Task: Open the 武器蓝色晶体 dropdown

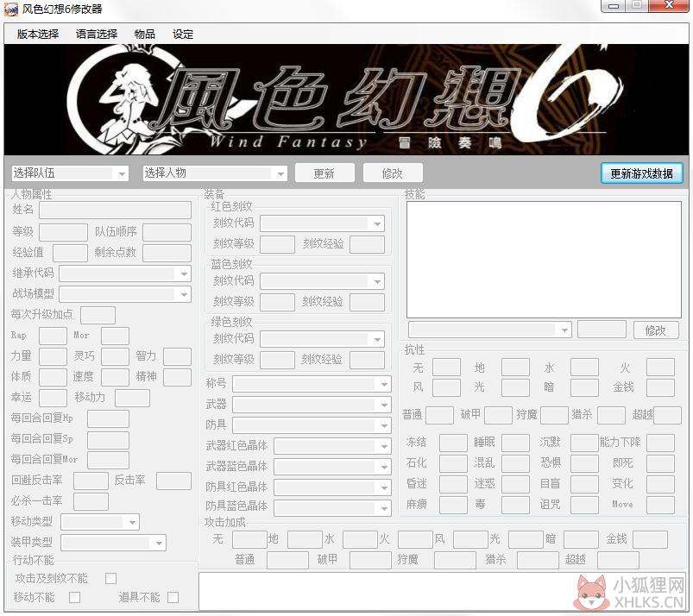Action: pos(332,467)
